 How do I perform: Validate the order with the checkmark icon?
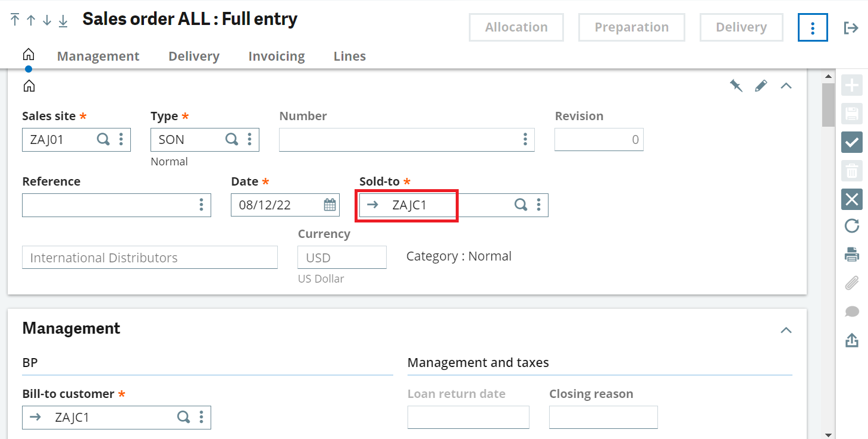851,142
